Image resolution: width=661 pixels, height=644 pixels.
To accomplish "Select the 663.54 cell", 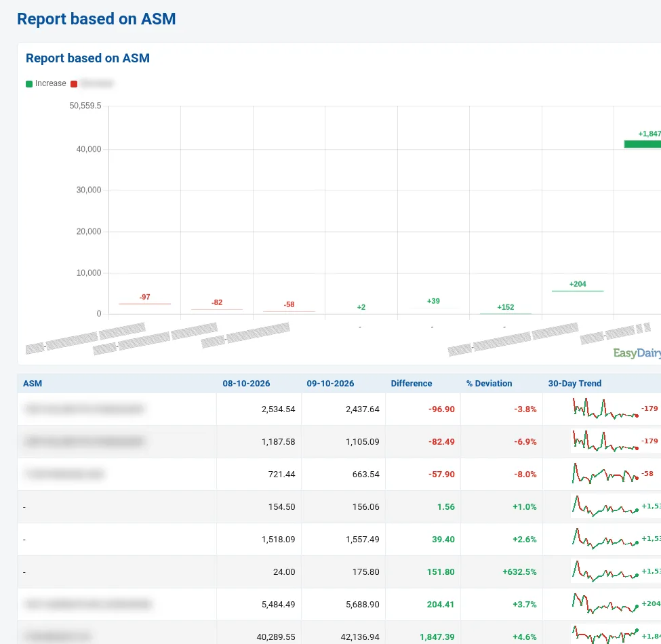I will pos(343,474).
